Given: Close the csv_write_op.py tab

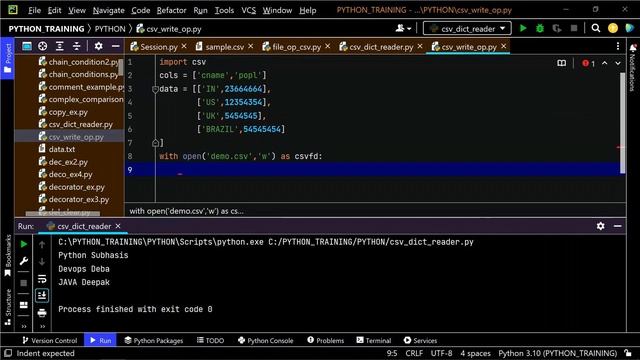Looking at the screenshot, I should click(x=504, y=46).
